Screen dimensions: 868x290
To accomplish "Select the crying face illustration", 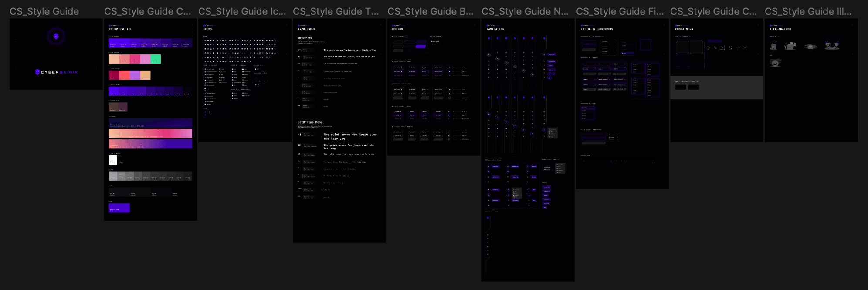I will click(775, 63).
